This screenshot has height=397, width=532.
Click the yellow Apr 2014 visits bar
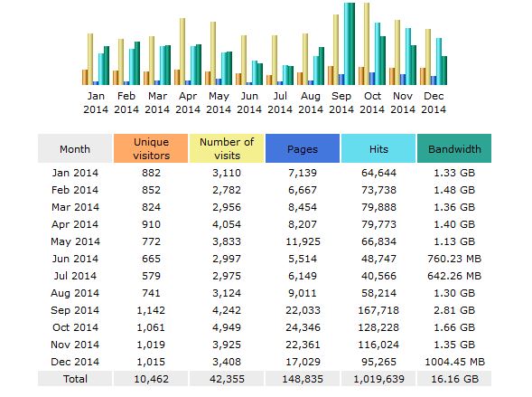point(182,52)
